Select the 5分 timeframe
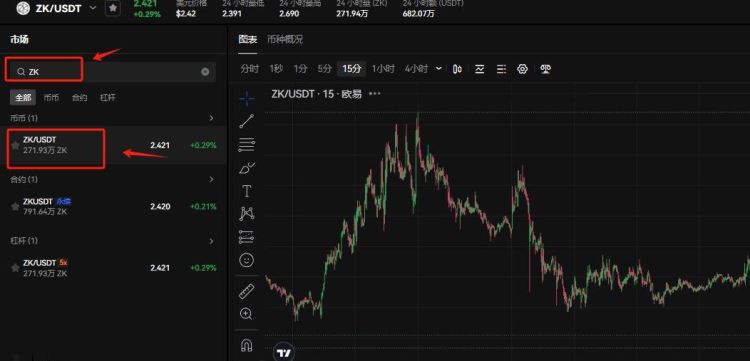 (324, 69)
